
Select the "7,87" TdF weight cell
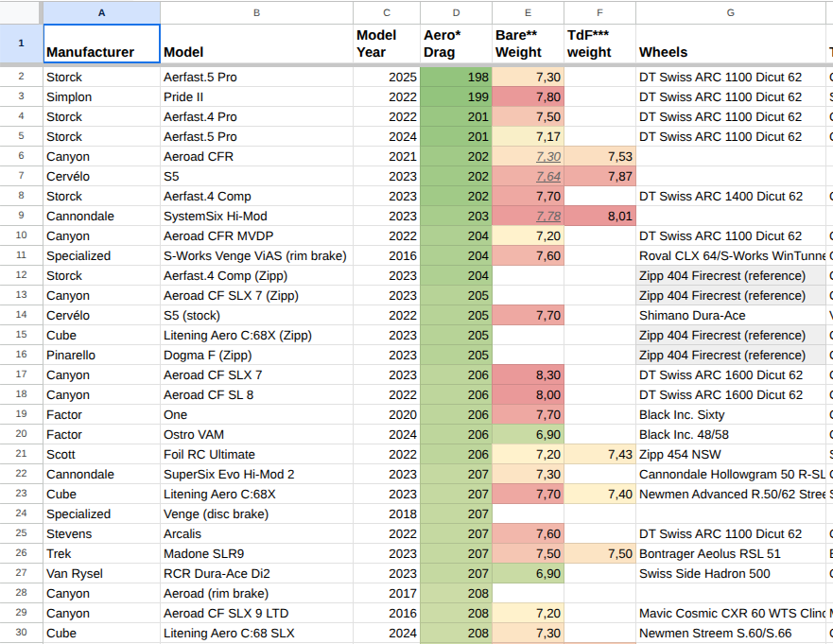point(599,177)
